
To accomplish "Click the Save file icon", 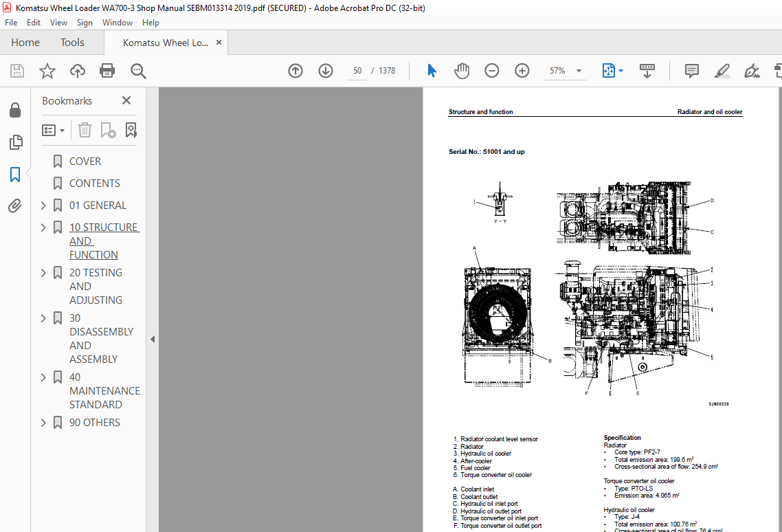I will [17, 71].
